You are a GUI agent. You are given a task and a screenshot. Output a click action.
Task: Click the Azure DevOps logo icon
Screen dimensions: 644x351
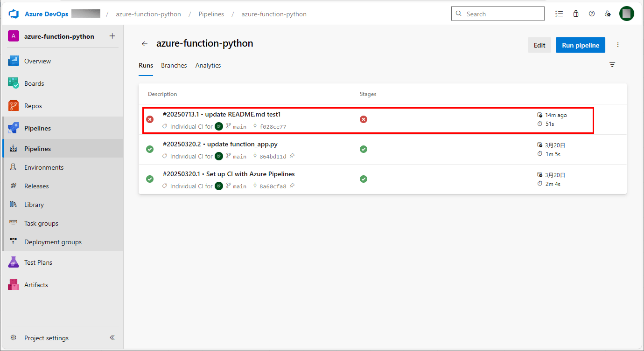13,14
